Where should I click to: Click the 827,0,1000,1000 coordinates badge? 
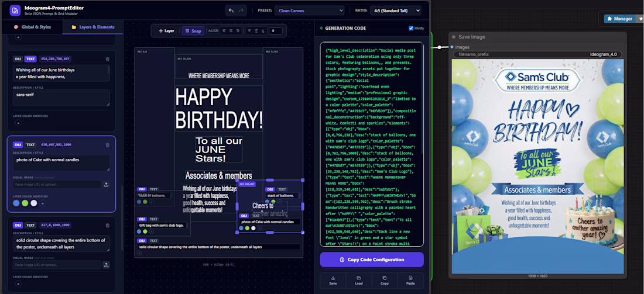pyautogui.click(x=56, y=225)
